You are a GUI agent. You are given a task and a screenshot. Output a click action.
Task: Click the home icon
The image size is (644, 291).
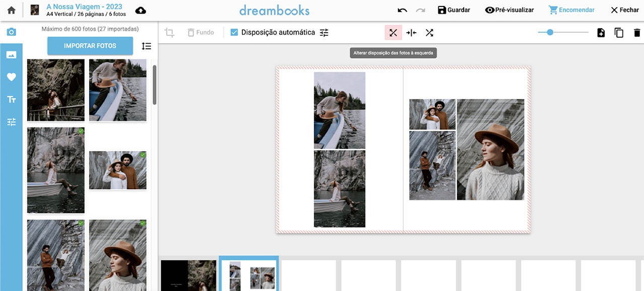(11, 10)
